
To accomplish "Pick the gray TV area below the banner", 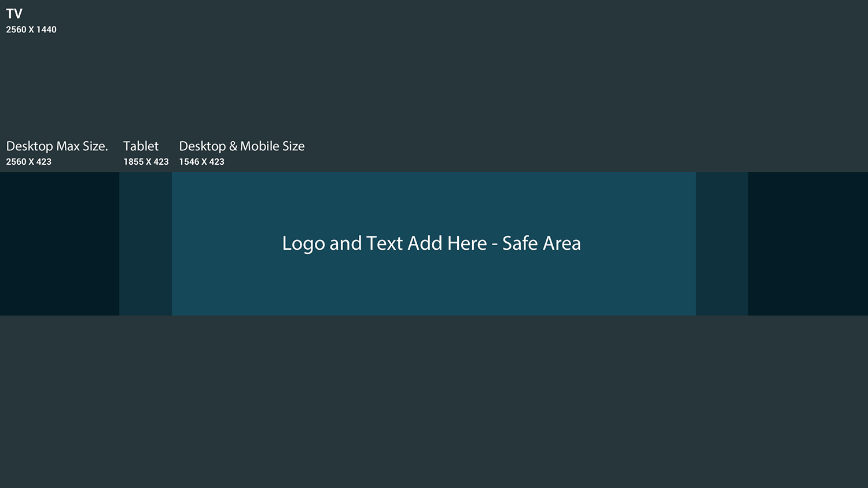I will point(434,402).
